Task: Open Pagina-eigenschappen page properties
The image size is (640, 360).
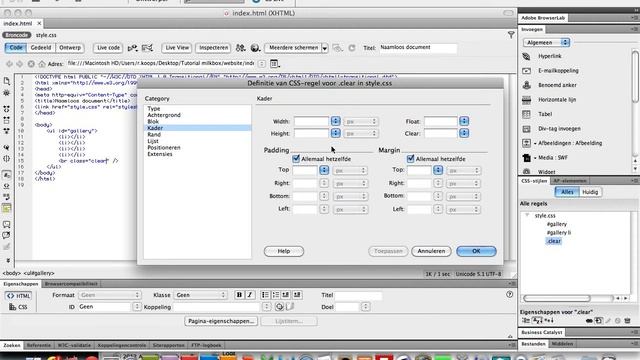Action: (x=221, y=321)
